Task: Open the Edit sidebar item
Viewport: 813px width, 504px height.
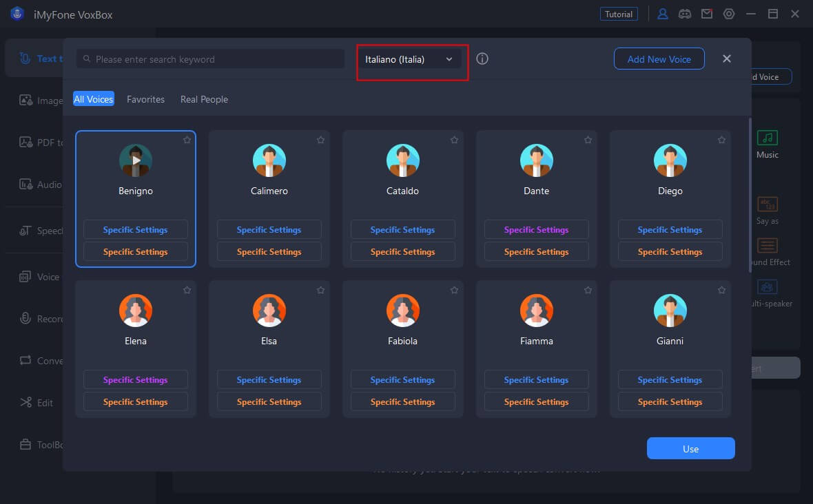Action: [37, 403]
